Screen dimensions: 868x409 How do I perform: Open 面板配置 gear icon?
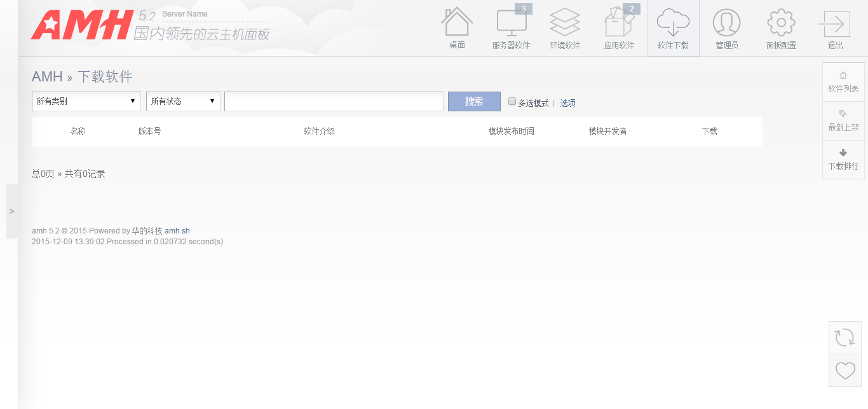pos(781,23)
